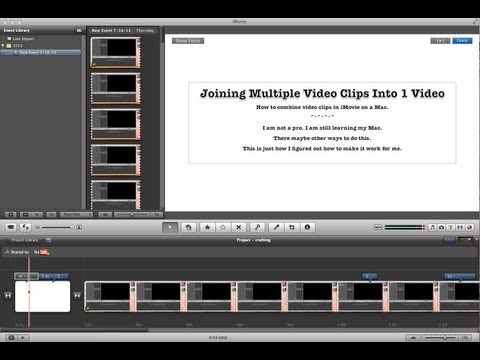
Task: Play project full screen in bottom bar
Action: pos(11,338)
